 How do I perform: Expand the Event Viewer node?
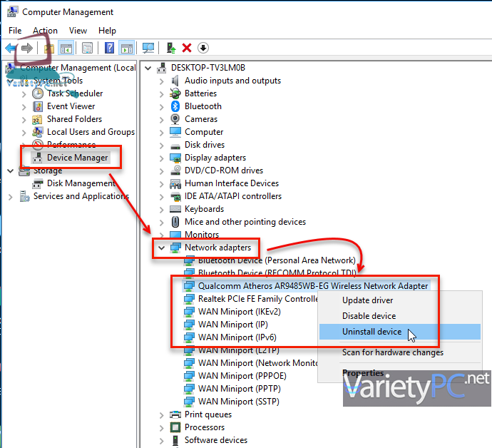24,107
